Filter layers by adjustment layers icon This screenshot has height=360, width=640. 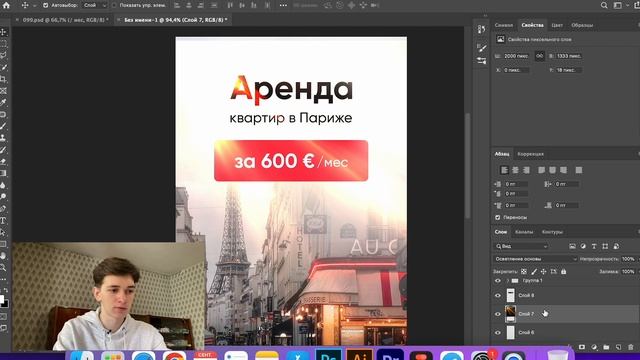tap(583, 246)
